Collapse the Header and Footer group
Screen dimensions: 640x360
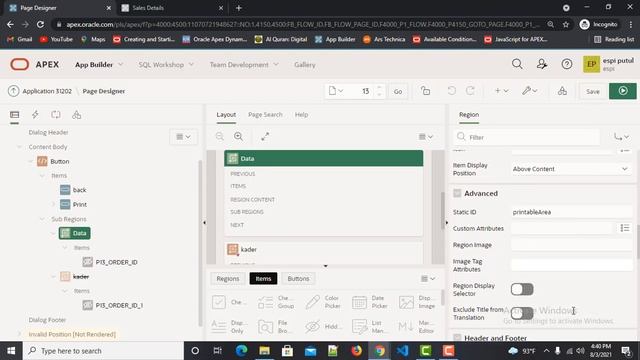pos(457,338)
